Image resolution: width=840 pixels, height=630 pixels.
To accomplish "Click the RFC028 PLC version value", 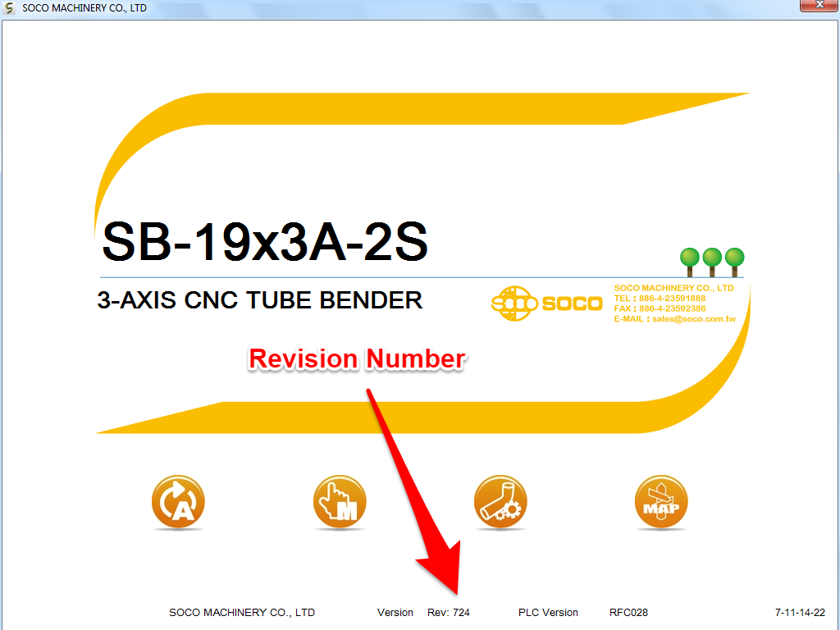I will point(628,613).
